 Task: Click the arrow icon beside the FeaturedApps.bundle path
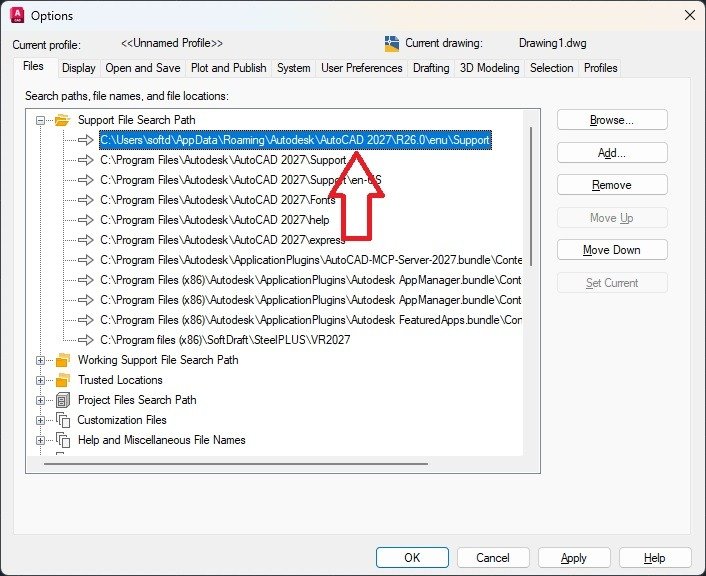pos(86,320)
